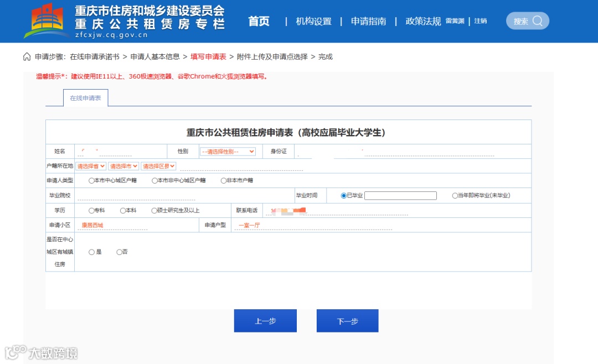Select 非本市户籍 applicant type
This screenshot has height=364, width=598.
click(x=224, y=181)
